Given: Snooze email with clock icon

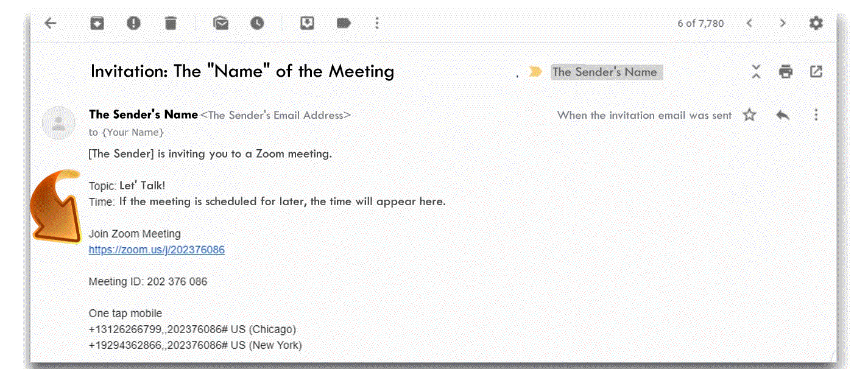Looking at the screenshot, I should point(258,23).
